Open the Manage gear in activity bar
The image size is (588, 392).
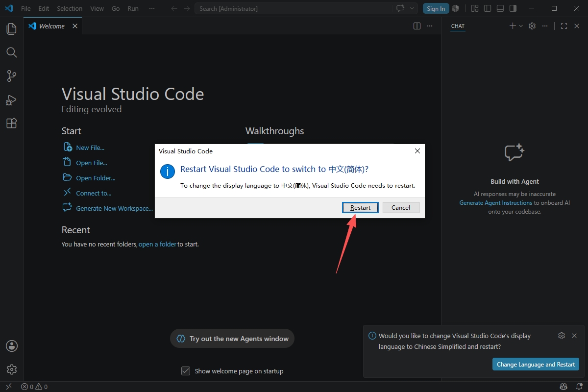(12, 369)
